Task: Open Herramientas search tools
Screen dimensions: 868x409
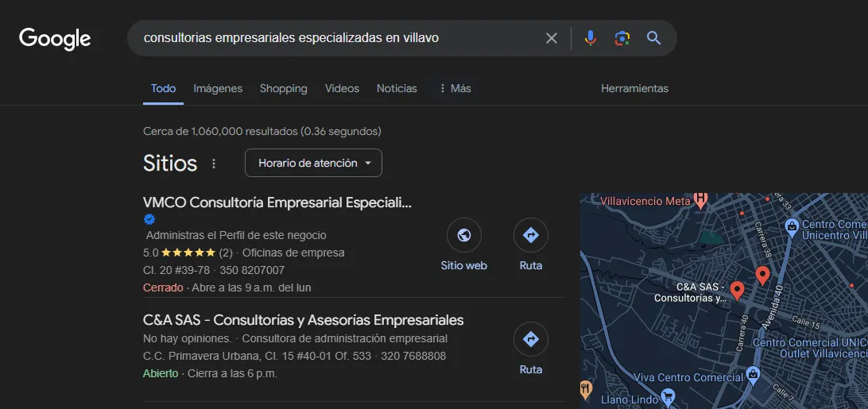Action: point(634,89)
